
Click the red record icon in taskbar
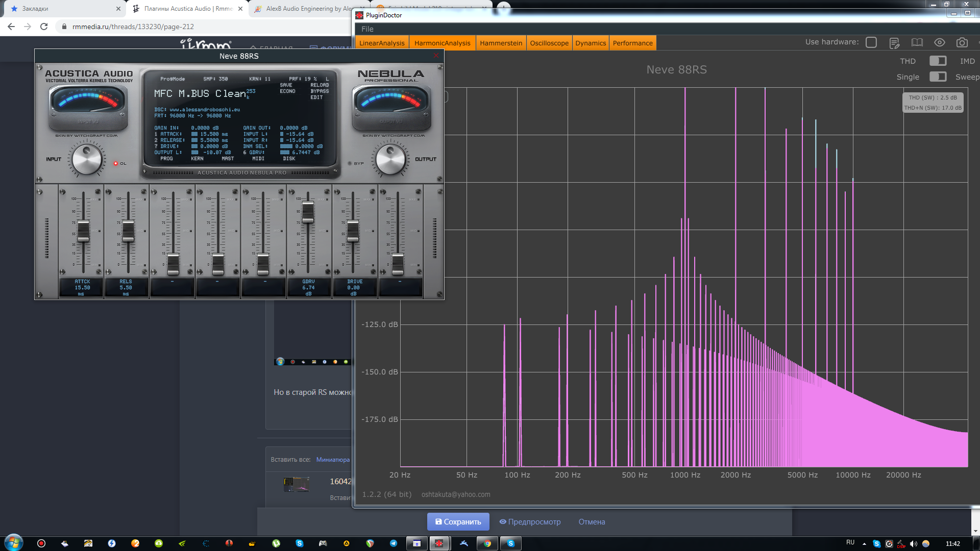tap(41, 543)
